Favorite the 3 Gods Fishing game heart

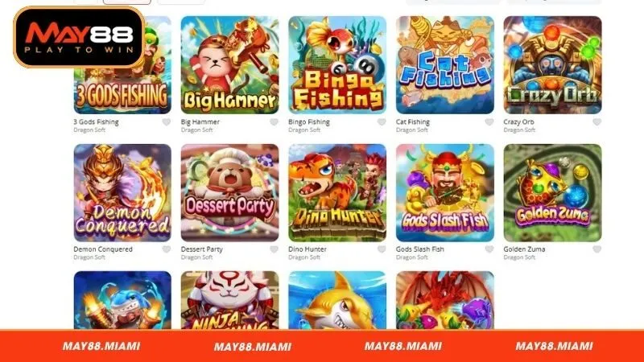[167, 122]
